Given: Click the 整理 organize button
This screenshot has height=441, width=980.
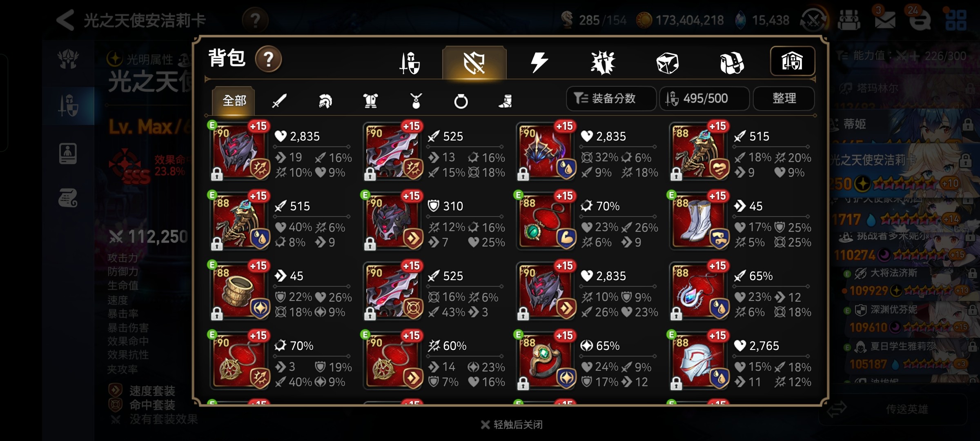Looking at the screenshot, I should (x=784, y=98).
